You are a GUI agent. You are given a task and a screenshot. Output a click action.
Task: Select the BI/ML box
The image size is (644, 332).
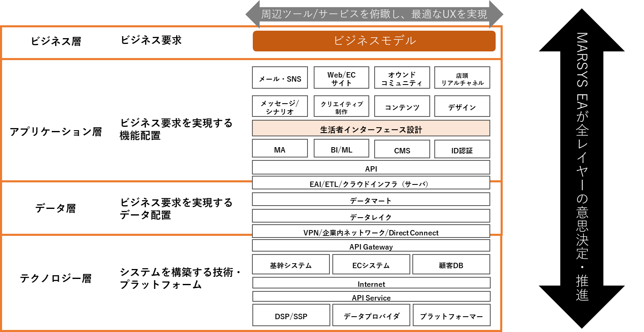click(x=341, y=149)
